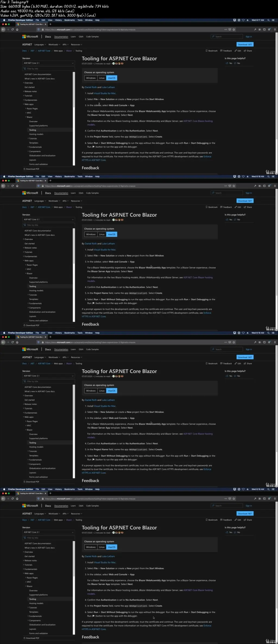278x644 pixels.
Task: Click the Luke Latham author link in the second frame
Action: 108,244
